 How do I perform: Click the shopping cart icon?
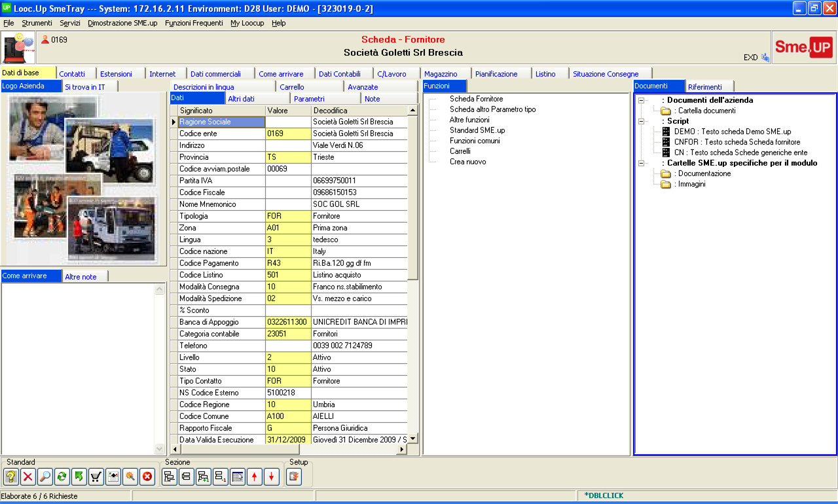click(96, 477)
